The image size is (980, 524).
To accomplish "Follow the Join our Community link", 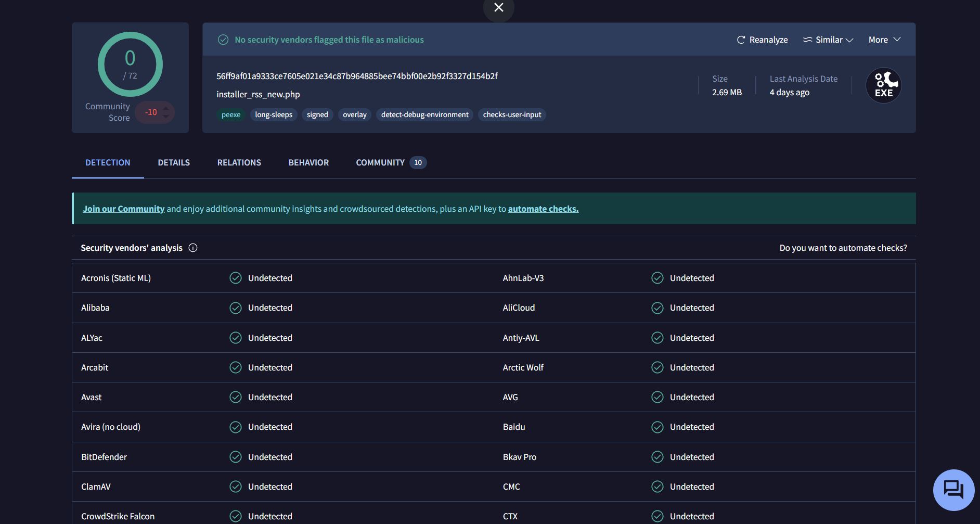I will [123, 209].
